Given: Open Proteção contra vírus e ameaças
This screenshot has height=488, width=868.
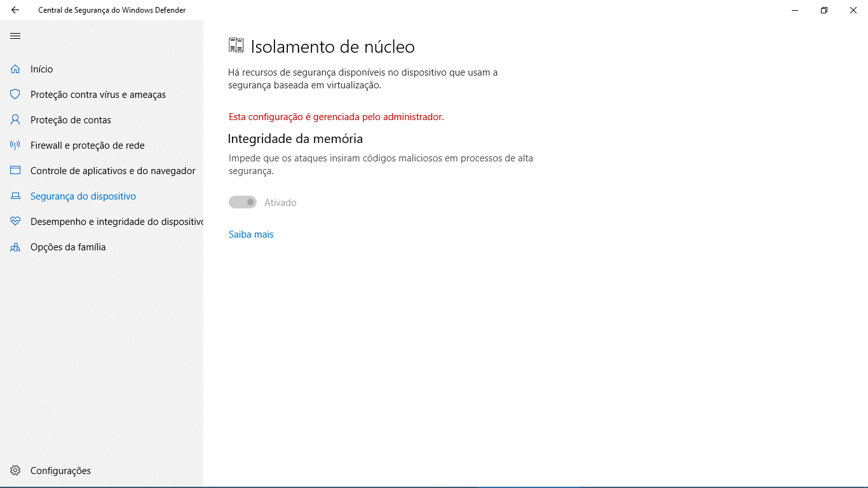Looking at the screenshot, I should click(x=102, y=95).
